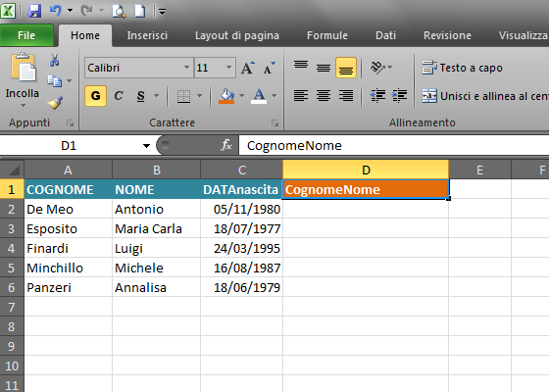Toggle bottom vertical alignment
549x392 pixels.
346,68
